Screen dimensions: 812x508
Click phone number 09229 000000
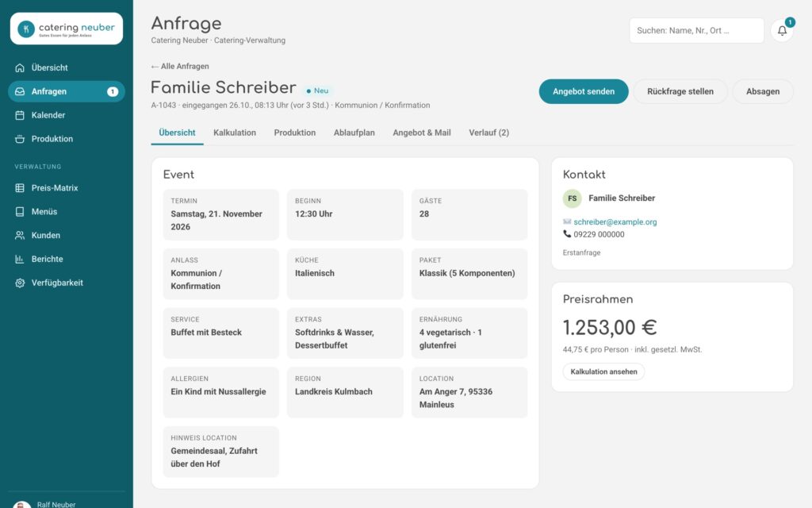(x=599, y=234)
